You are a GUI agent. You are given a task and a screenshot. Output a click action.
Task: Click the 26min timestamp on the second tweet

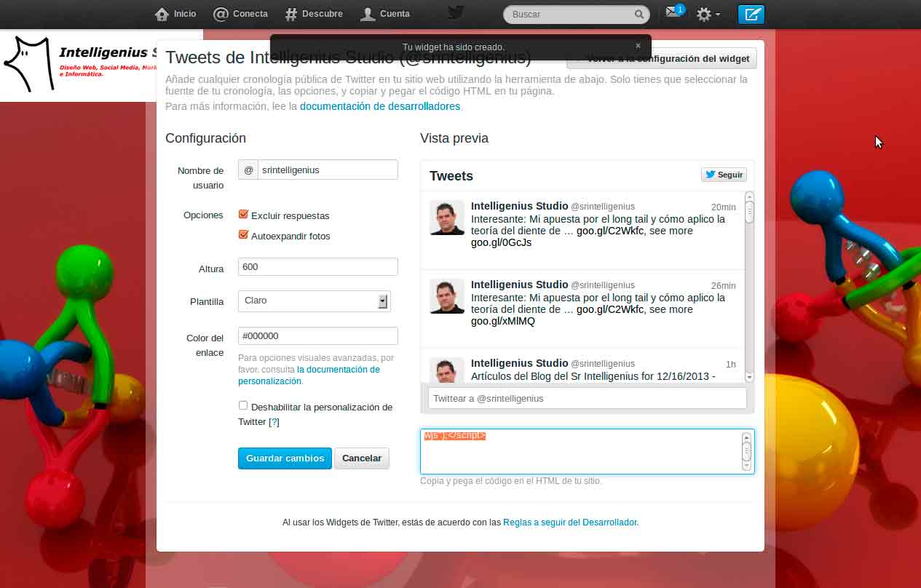pos(723,286)
